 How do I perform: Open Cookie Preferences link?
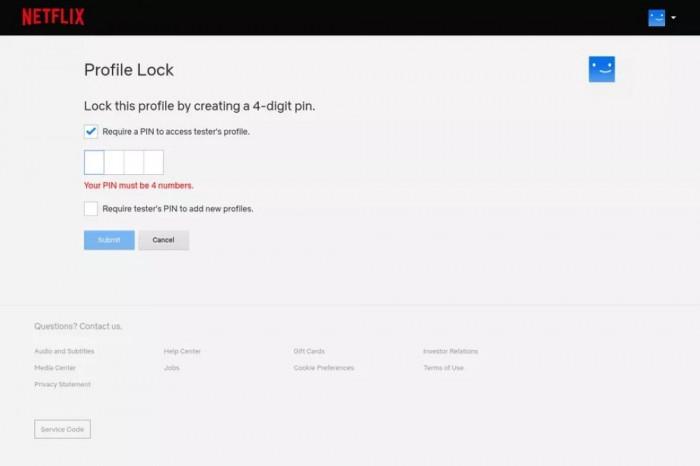coord(324,368)
